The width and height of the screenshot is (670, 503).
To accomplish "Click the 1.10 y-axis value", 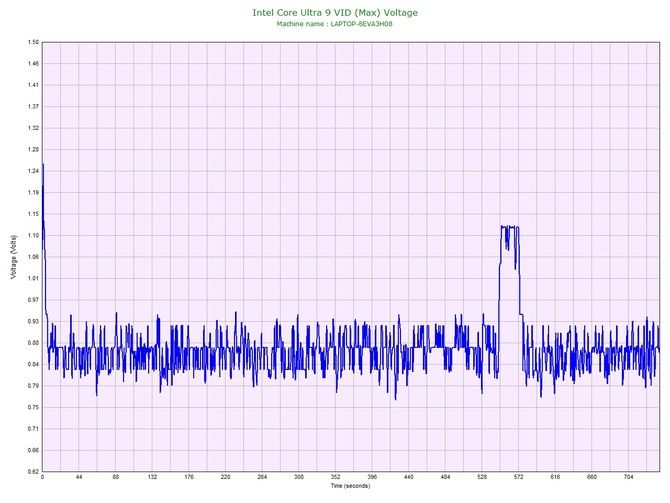I will [33, 235].
